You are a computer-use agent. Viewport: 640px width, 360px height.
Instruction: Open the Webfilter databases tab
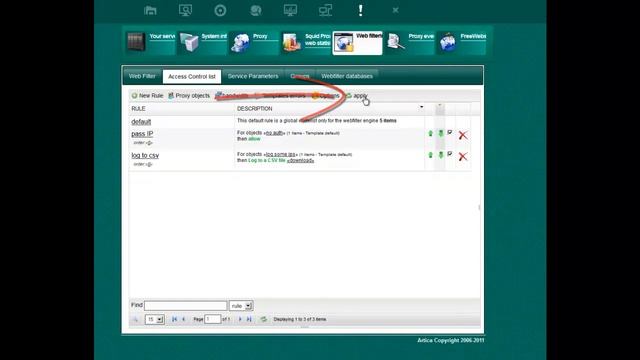[347, 76]
